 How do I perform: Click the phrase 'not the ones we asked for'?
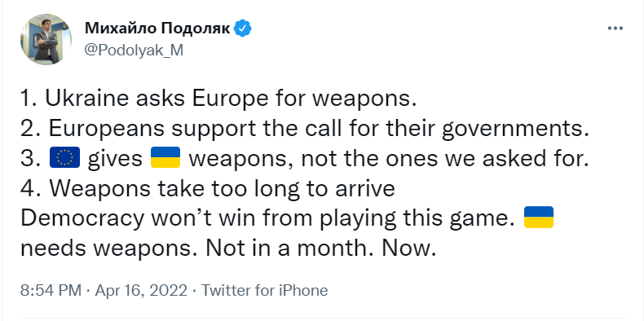[443, 158]
